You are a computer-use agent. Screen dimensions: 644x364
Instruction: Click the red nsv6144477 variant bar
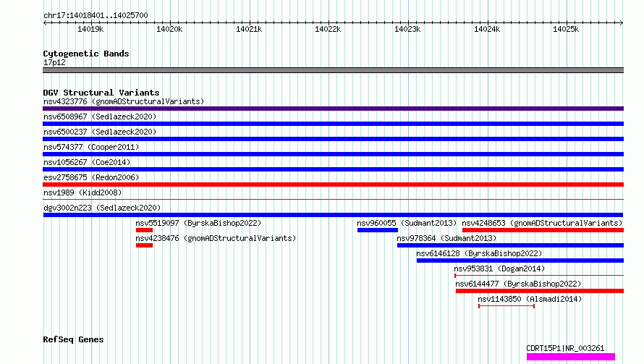coord(540,291)
